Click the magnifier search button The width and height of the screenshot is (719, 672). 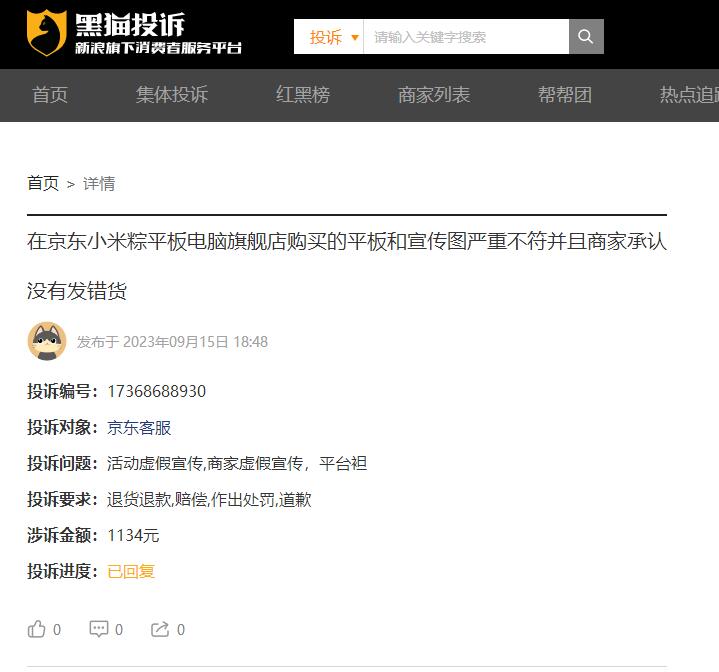tap(586, 37)
